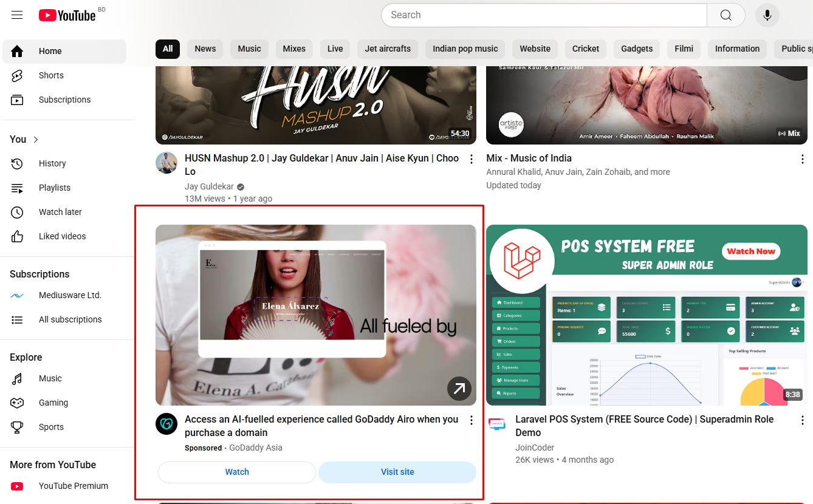
Task: Open Playlists in sidebar
Action: (x=64, y=188)
